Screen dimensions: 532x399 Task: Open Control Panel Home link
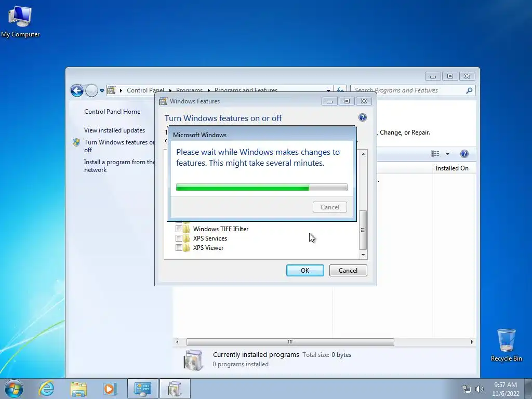click(x=112, y=112)
